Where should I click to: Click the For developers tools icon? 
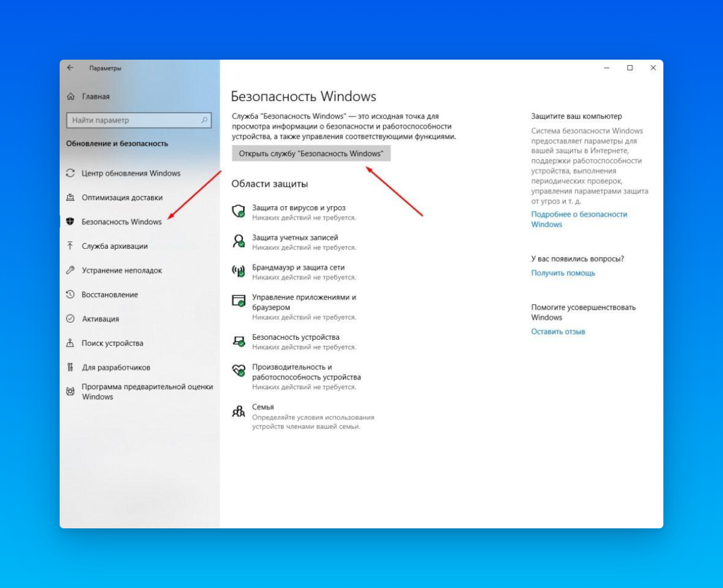pyautogui.click(x=70, y=367)
